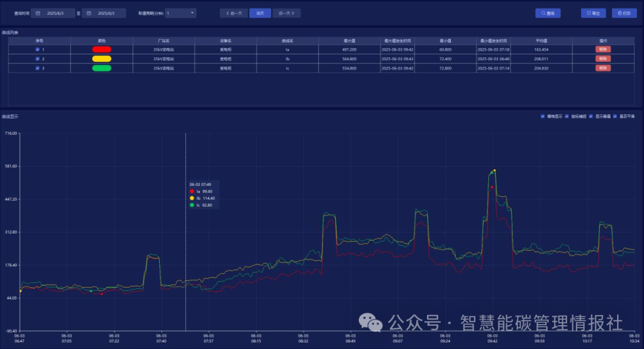Click the yellow peak marker on chart
This screenshot has width=644, height=349.
pyautogui.click(x=494, y=170)
